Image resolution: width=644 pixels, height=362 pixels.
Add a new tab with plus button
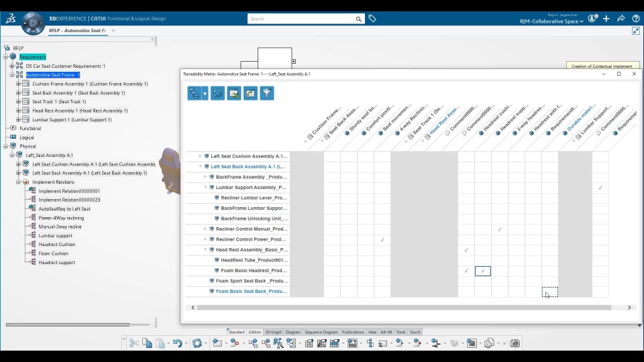[113, 30]
